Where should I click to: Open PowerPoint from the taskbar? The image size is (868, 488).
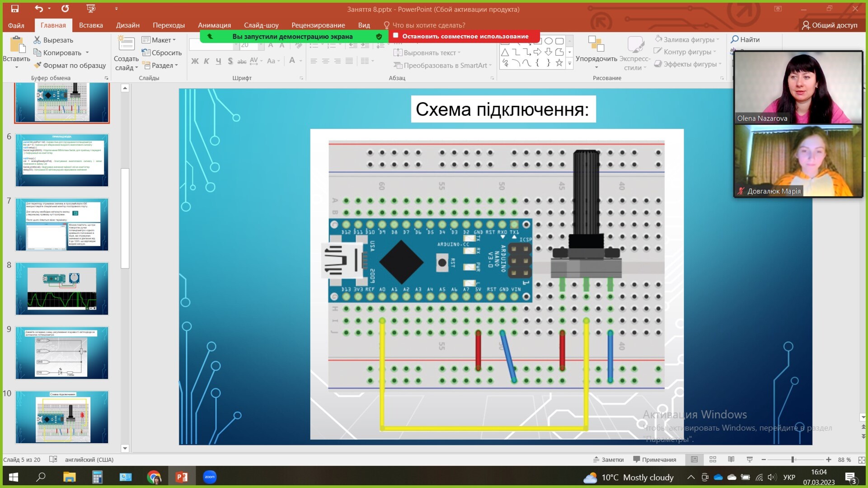182,477
